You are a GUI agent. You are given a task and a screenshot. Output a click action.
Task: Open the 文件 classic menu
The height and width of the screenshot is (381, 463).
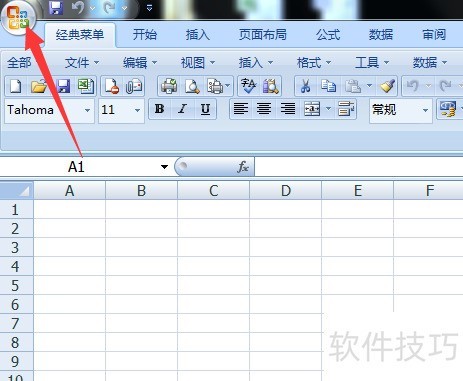[x=82, y=62]
